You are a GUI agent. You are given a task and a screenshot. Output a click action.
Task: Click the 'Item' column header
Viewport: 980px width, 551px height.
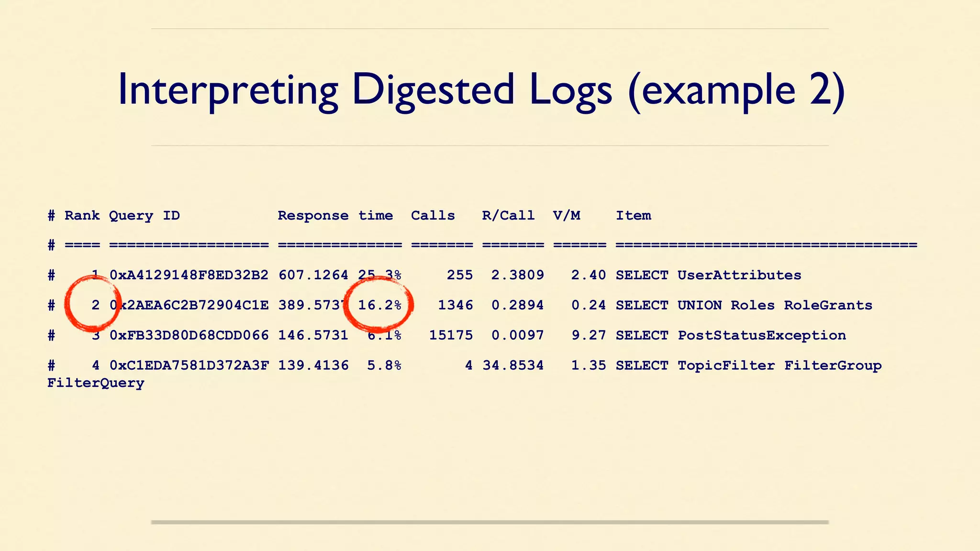coord(633,215)
